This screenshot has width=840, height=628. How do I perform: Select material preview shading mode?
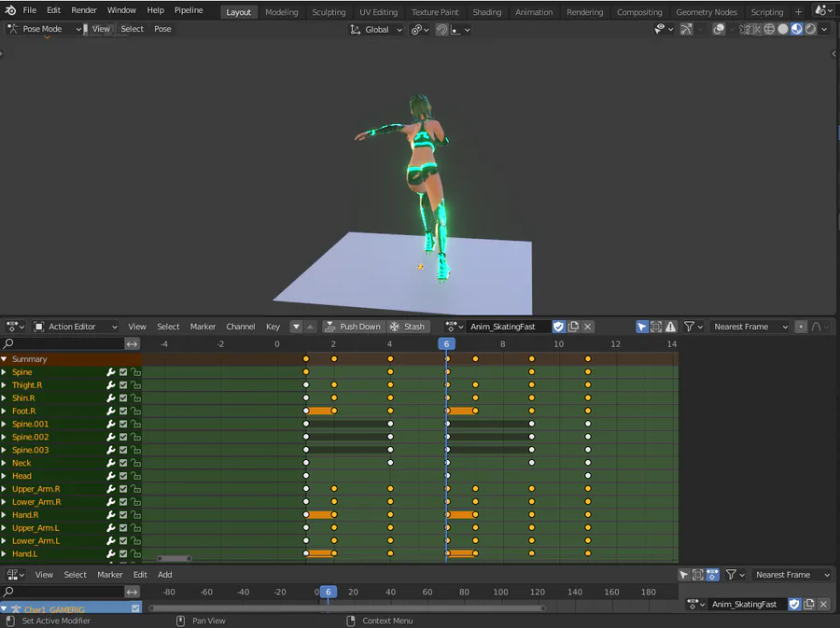pyautogui.click(x=797, y=29)
